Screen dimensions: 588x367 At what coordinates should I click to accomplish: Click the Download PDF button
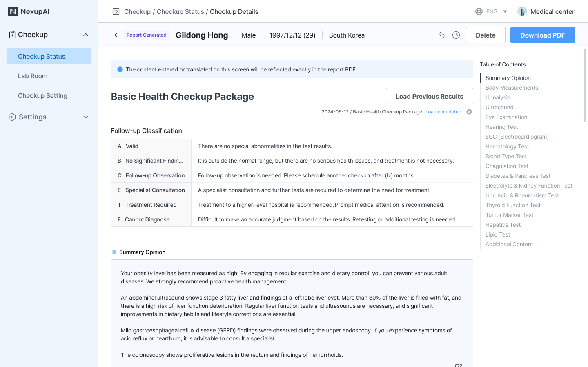(x=542, y=35)
